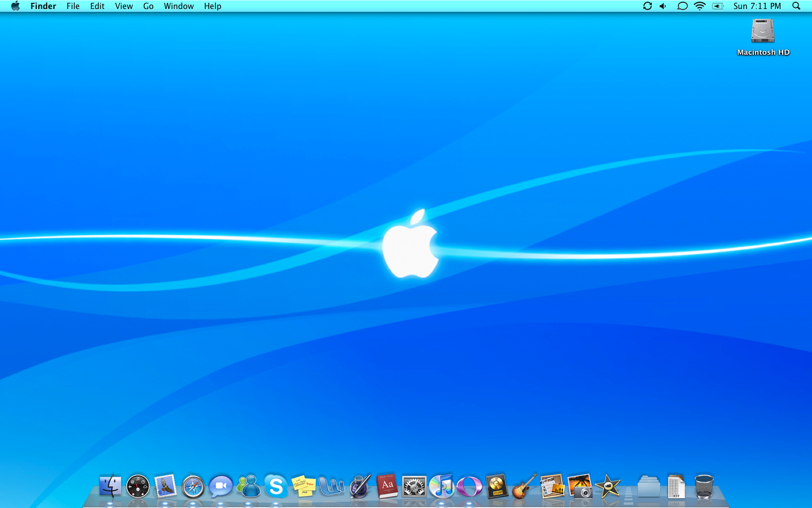812x508 pixels.
Task: Open the Dictionary app in Dock
Action: pyautogui.click(x=387, y=486)
